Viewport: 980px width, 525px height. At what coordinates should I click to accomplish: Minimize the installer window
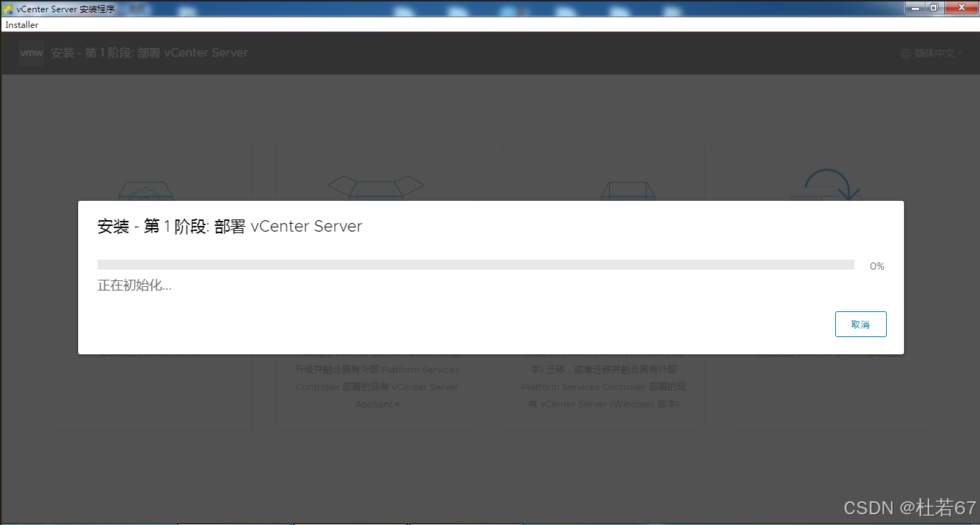click(x=915, y=7)
